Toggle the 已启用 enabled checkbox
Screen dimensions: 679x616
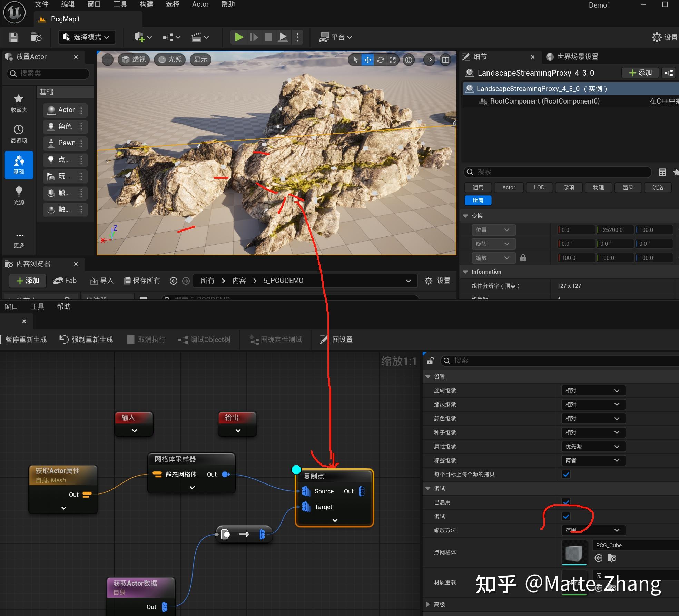pos(566,502)
